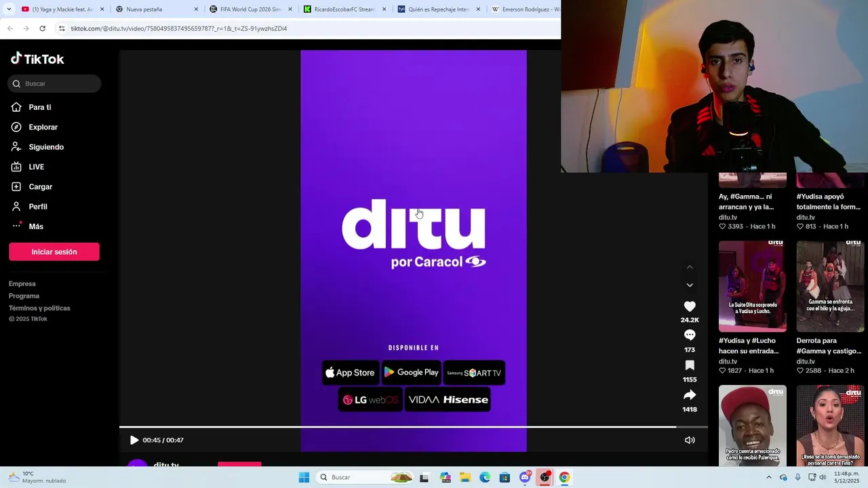This screenshot has width=868, height=488.
Task: Switch to the Nueva pestaña tab
Action: tap(157, 9)
